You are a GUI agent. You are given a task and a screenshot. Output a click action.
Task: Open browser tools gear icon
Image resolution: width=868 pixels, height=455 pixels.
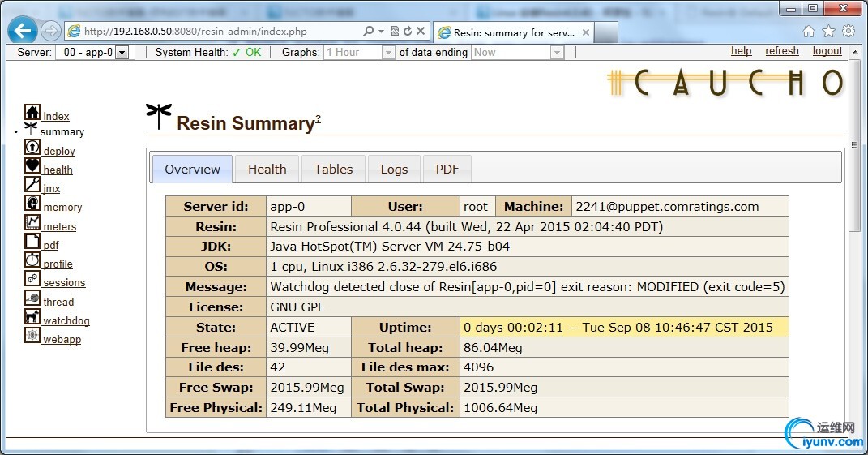(848, 31)
